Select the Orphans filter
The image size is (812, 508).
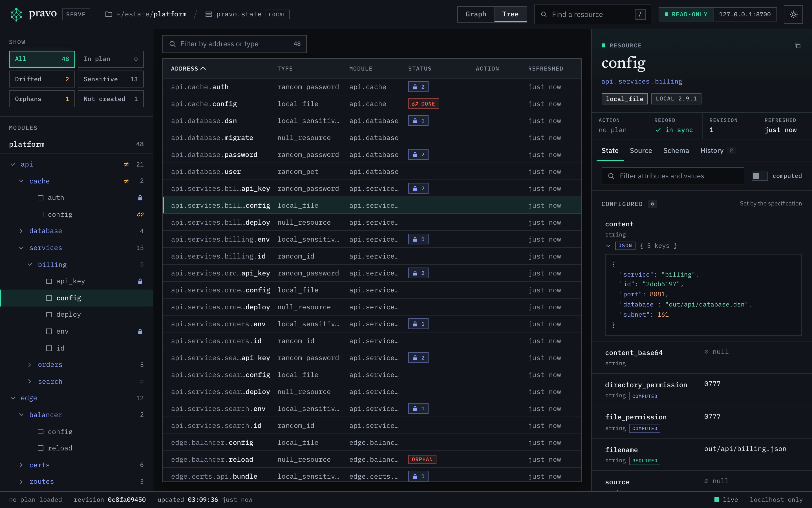(x=42, y=99)
